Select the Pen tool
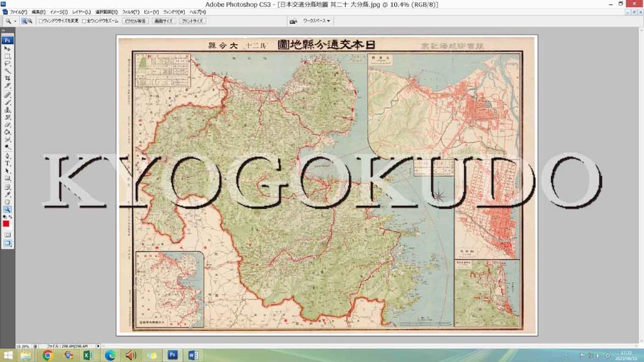This screenshot has height=362, width=644. (7, 156)
